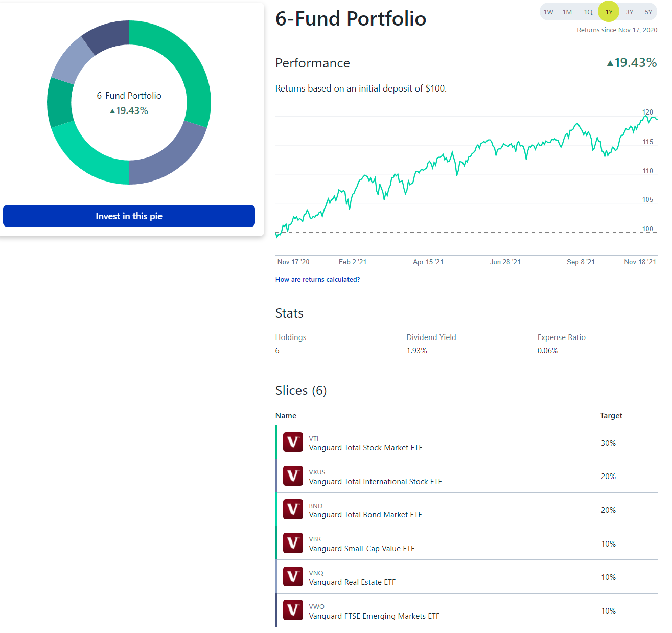Select the 1M time range
Viewport: 672px width, 633px height.
pos(567,12)
